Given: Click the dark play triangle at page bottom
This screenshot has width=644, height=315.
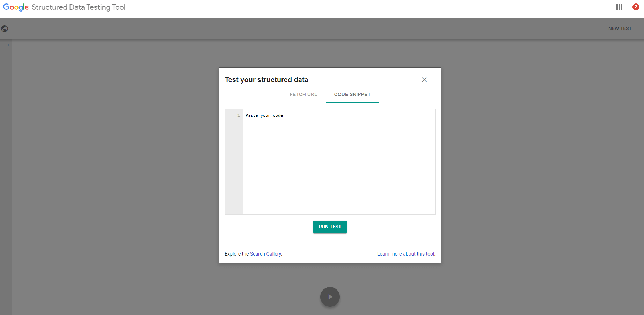Looking at the screenshot, I should click(x=330, y=296).
